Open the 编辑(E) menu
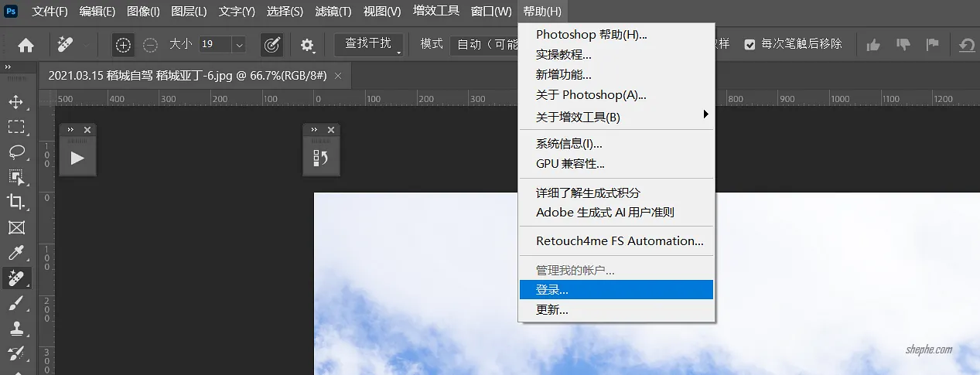Screen dimensions: 980x375 tap(97, 11)
